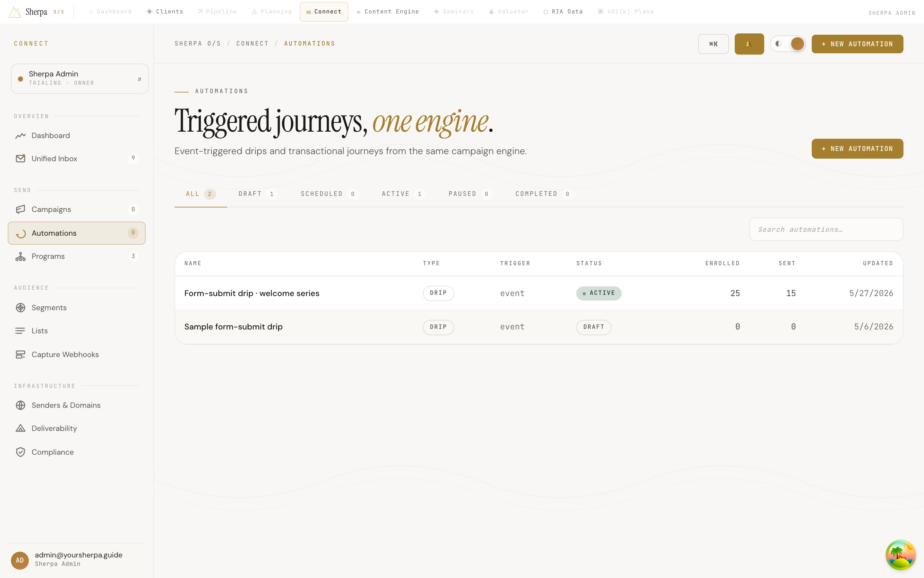Open RIA Data in top navigation
This screenshot has height=578, width=924.
click(x=563, y=12)
